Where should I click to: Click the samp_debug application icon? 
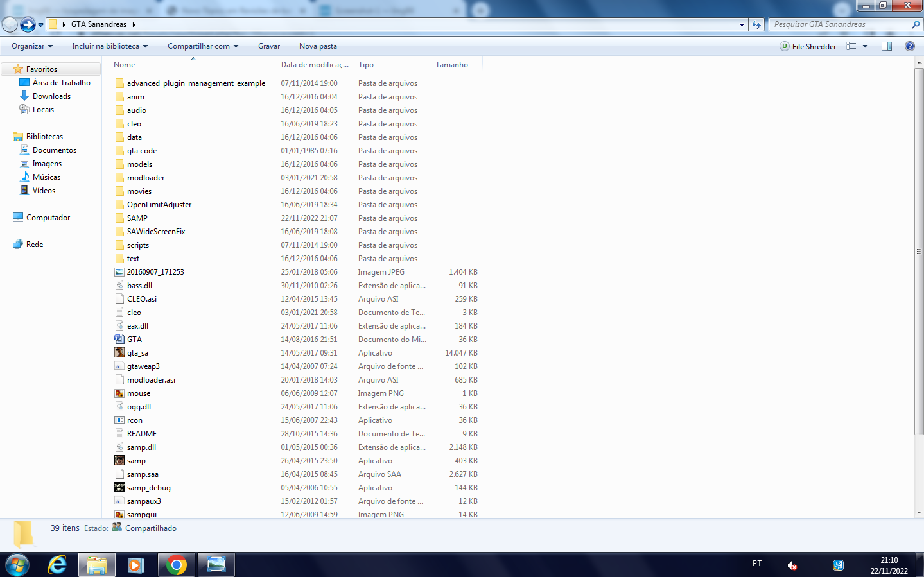tap(119, 488)
